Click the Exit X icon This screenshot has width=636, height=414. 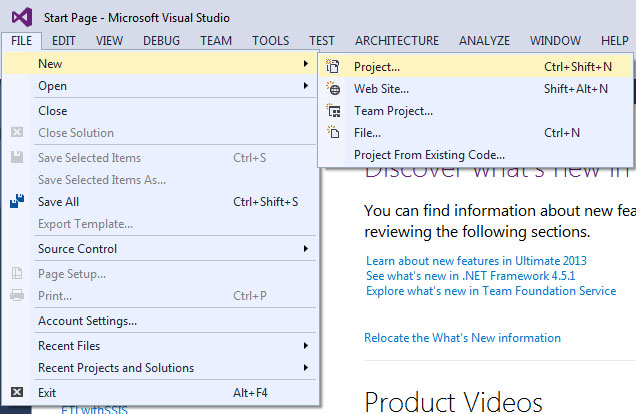17,392
